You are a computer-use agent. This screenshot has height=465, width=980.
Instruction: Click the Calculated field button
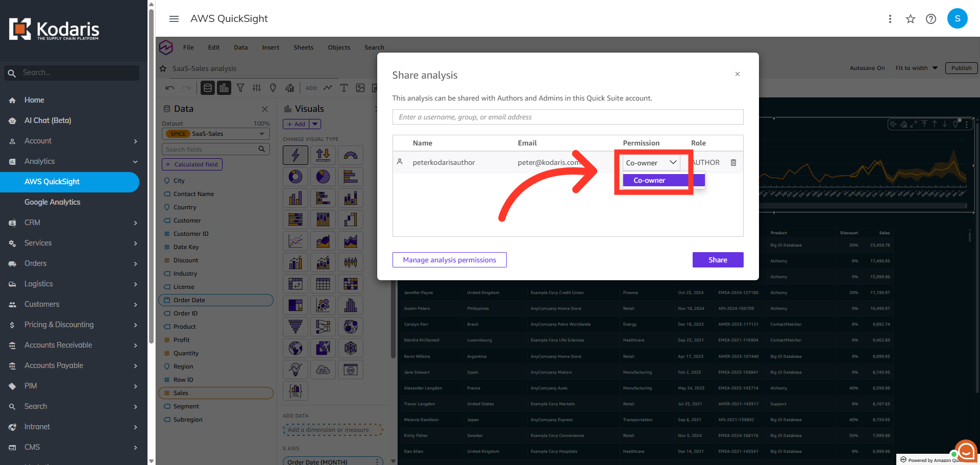pos(192,164)
